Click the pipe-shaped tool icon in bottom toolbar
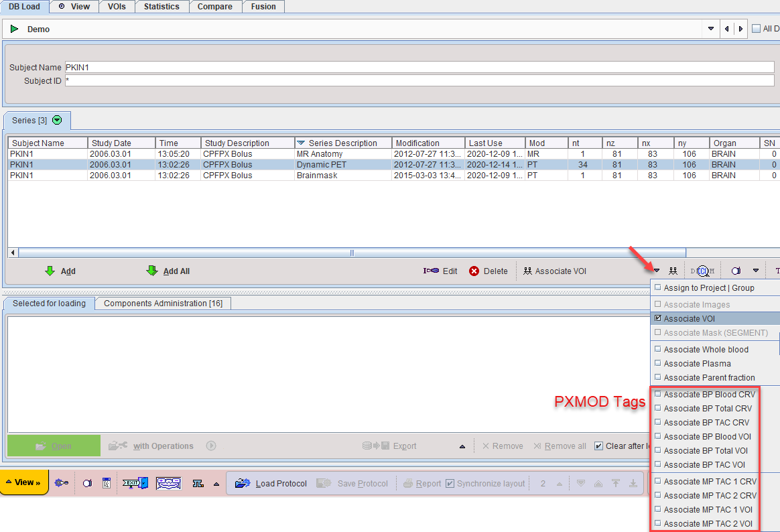This screenshot has width=780, height=532. 198,483
